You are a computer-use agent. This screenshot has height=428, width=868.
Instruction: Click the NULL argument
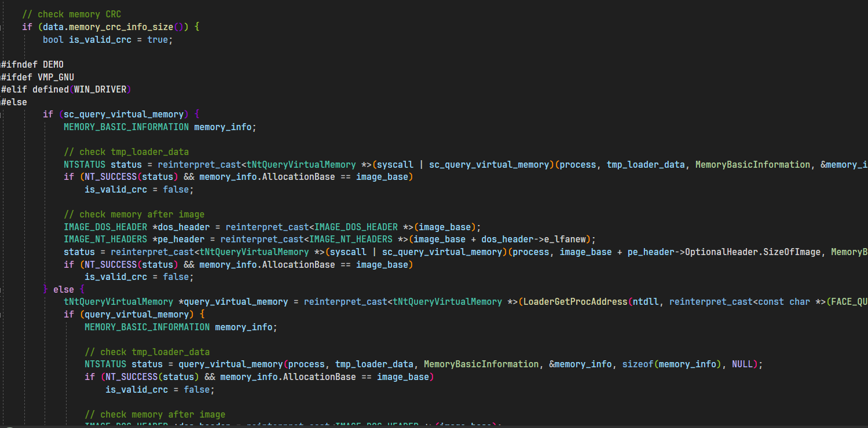pos(742,364)
